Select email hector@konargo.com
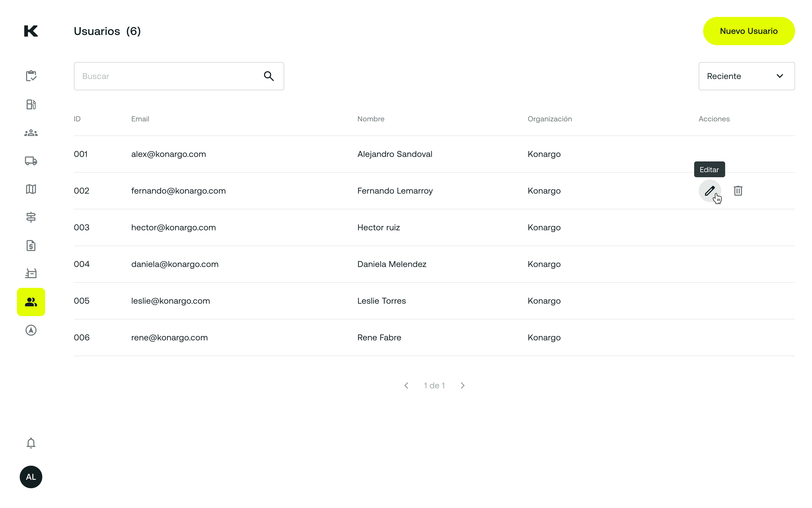Screen dimensions: 812x508 tap(174, 227)
